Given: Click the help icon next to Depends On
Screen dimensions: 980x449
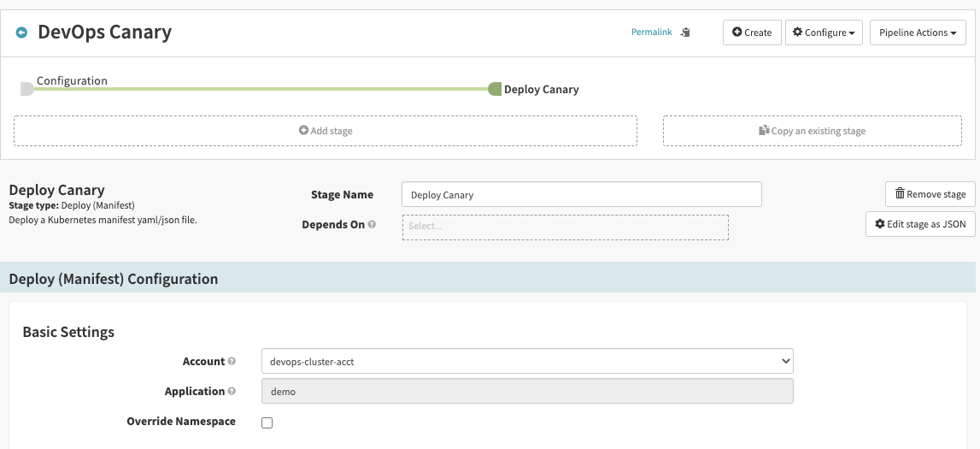Looking at the screenshot, I should point(372,225).
